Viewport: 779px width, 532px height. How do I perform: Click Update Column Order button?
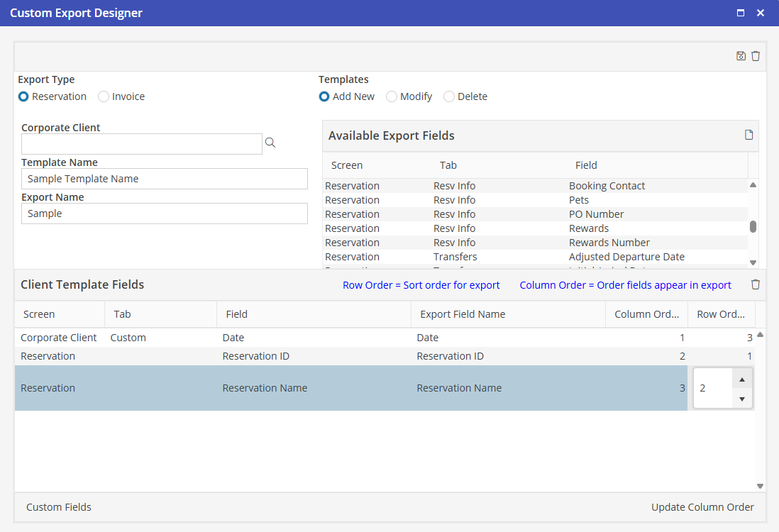(702, 507)
